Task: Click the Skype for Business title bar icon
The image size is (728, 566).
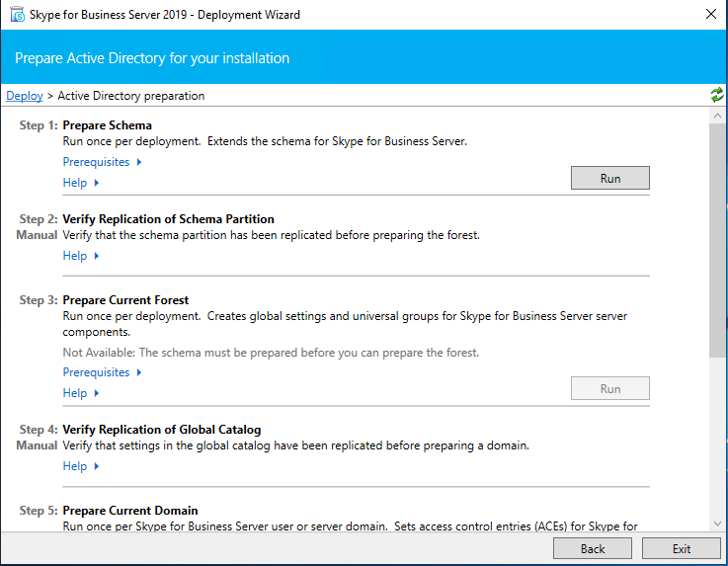Action: point(16,15)
